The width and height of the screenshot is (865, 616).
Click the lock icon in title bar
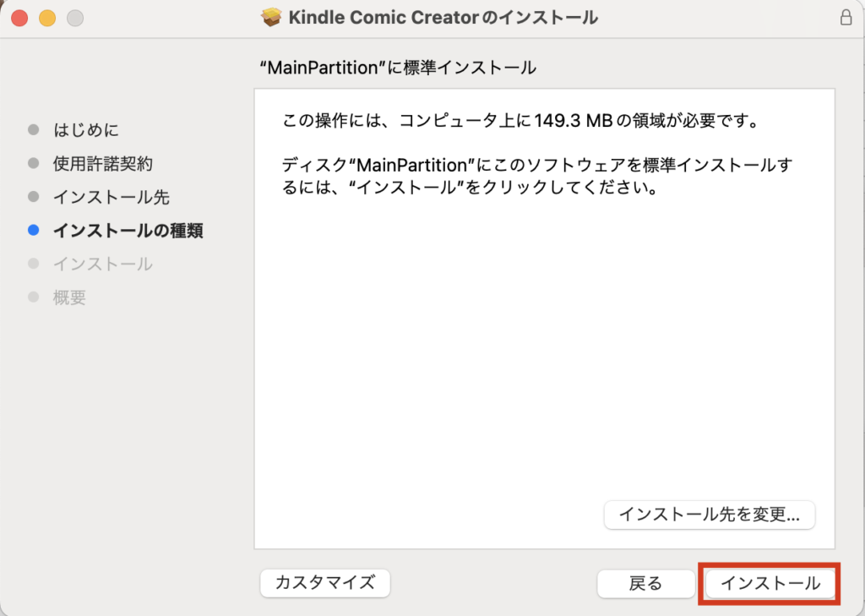tap(846, 17)
